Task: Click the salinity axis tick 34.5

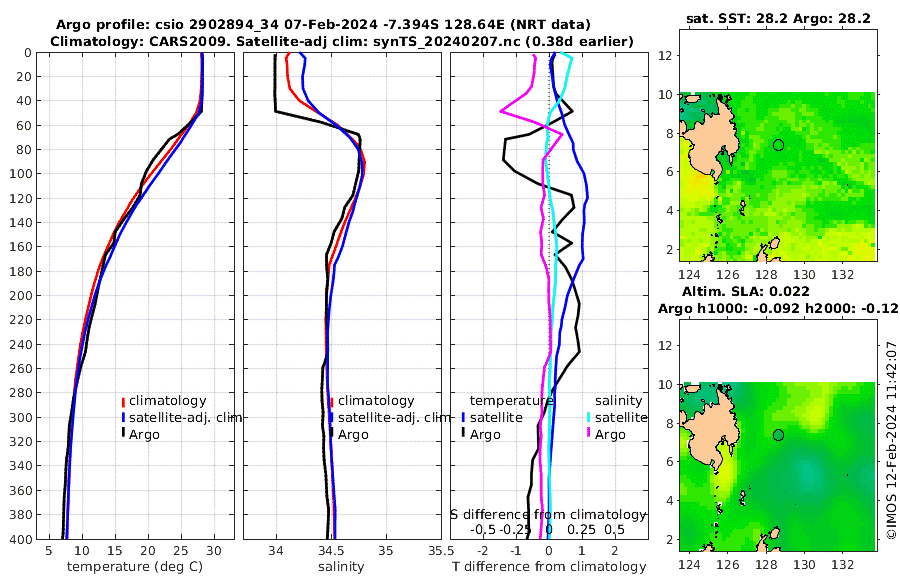Action: coord(331,551)
